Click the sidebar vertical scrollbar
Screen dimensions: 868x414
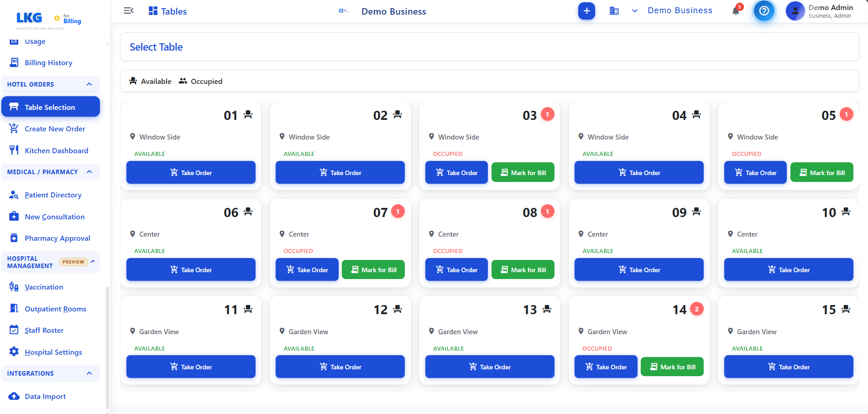107,348
